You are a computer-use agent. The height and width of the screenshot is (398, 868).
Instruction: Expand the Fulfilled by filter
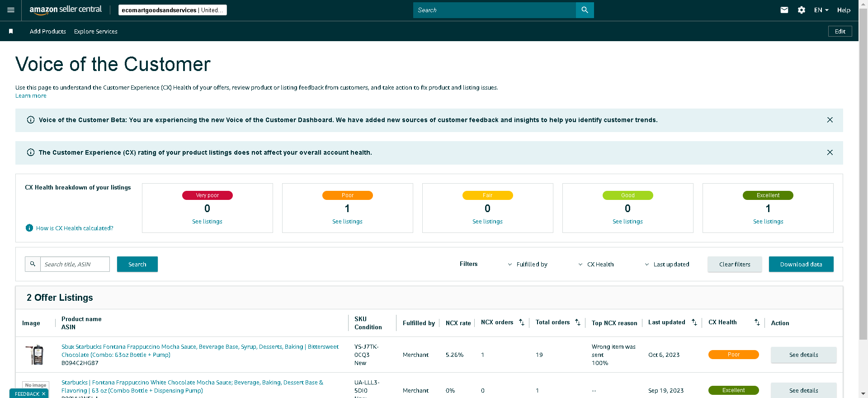coord(527,265)
